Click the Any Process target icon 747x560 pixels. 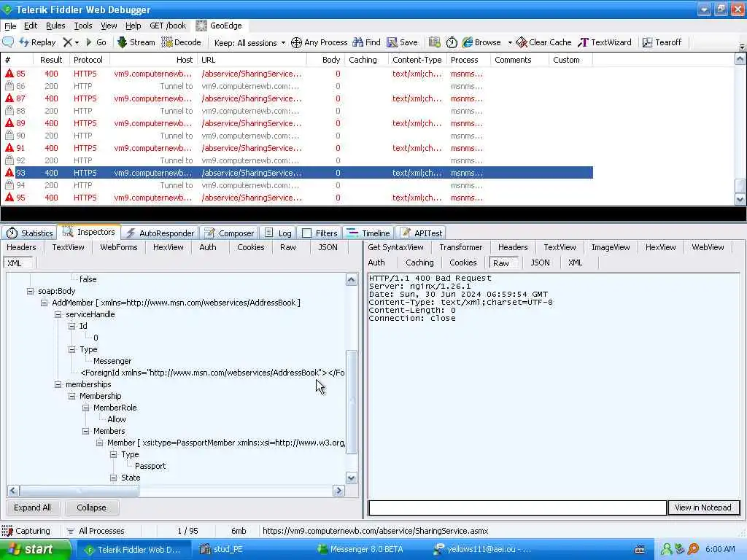[x=296, y=42]
